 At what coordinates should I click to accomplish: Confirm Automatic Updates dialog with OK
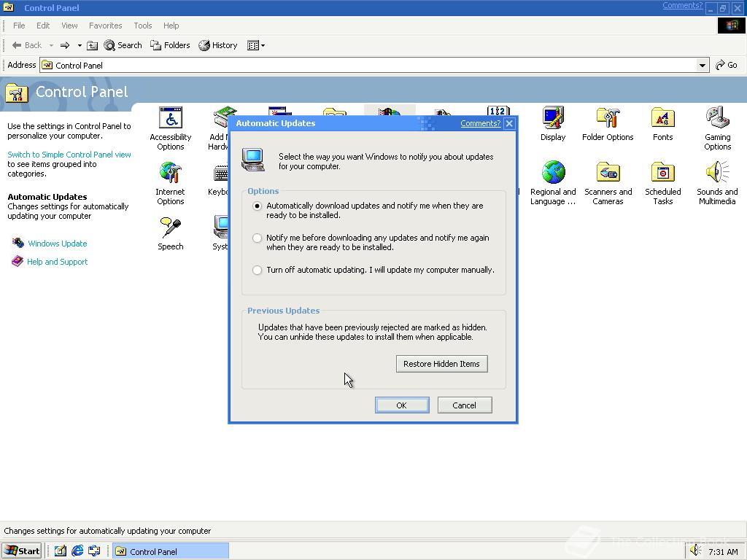click(x=402, y=405)
